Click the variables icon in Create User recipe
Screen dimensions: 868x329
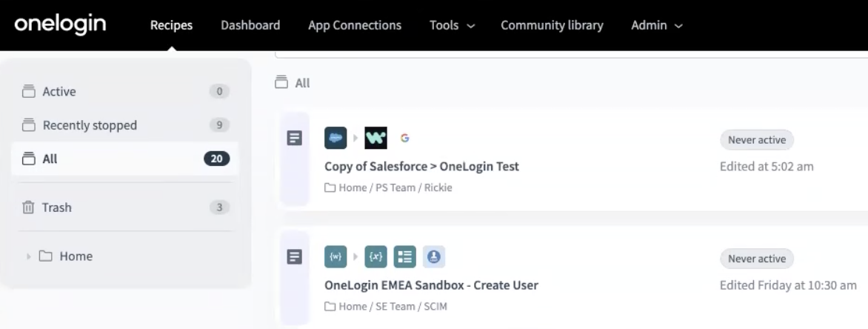tap(376, 257)
